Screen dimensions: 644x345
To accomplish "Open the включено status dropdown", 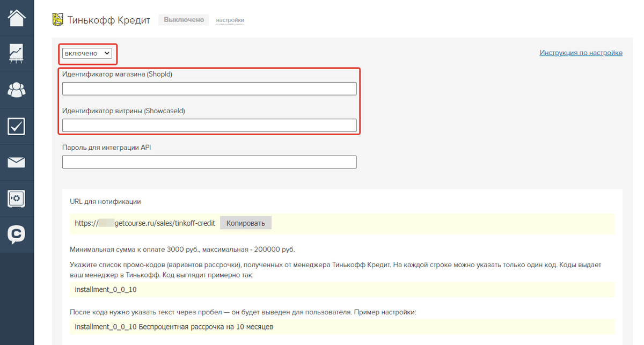I will point(87,53).
